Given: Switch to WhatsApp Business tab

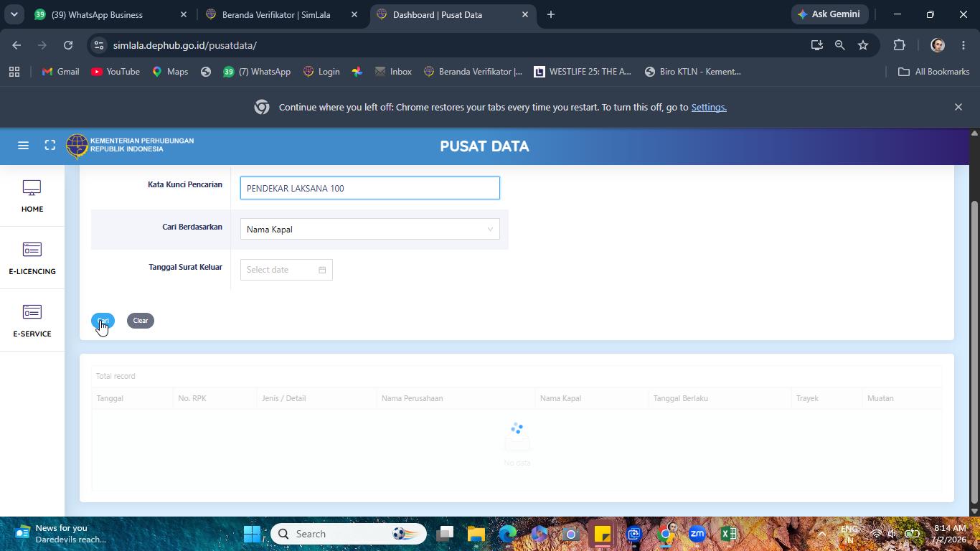Looking at the screenshot, I should [x=111, y=14].
